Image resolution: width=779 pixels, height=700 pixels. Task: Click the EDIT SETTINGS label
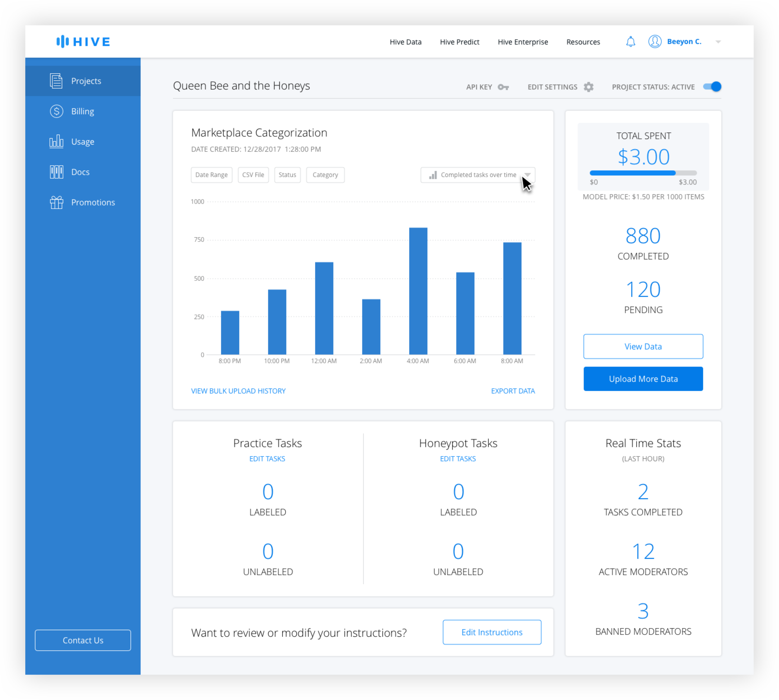(x=552, y=87)
